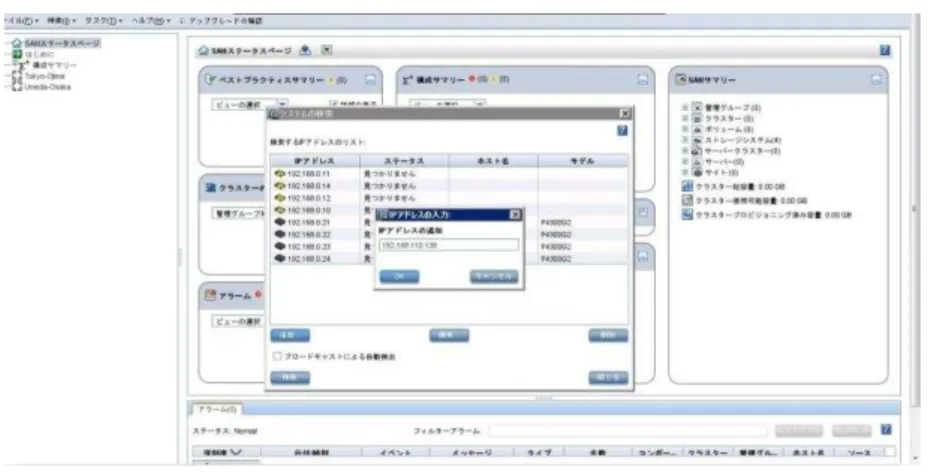Click the 閉じる button in システムの検索 dialog
This screenshot has height=476, width=928.
click(608, 378)
